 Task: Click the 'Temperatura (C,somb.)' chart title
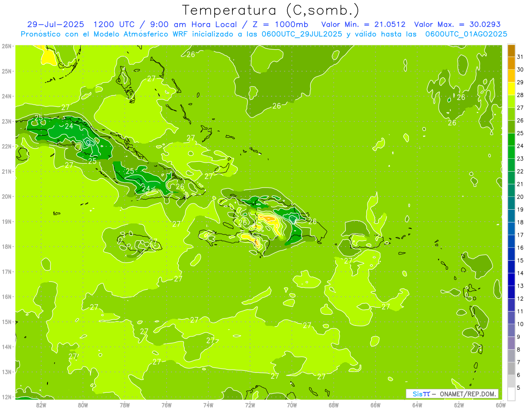[x=271, y=10]
